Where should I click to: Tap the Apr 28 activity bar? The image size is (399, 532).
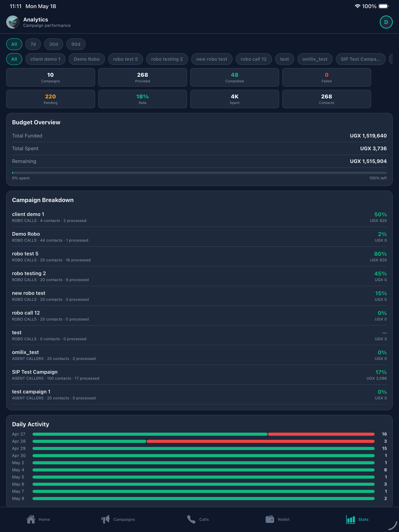[204, 441]
